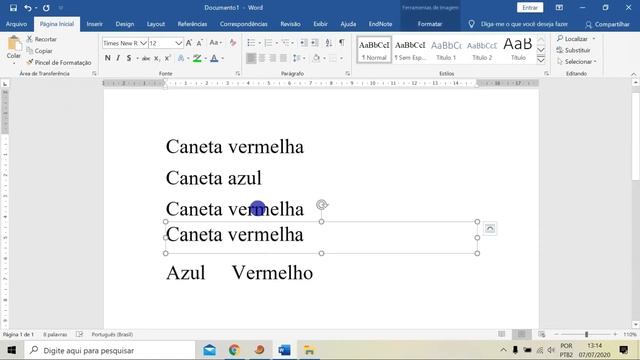Viewport: 640px width, 360px height.
Task: Open Chrome from the taskbar
Action: point(234,350)
